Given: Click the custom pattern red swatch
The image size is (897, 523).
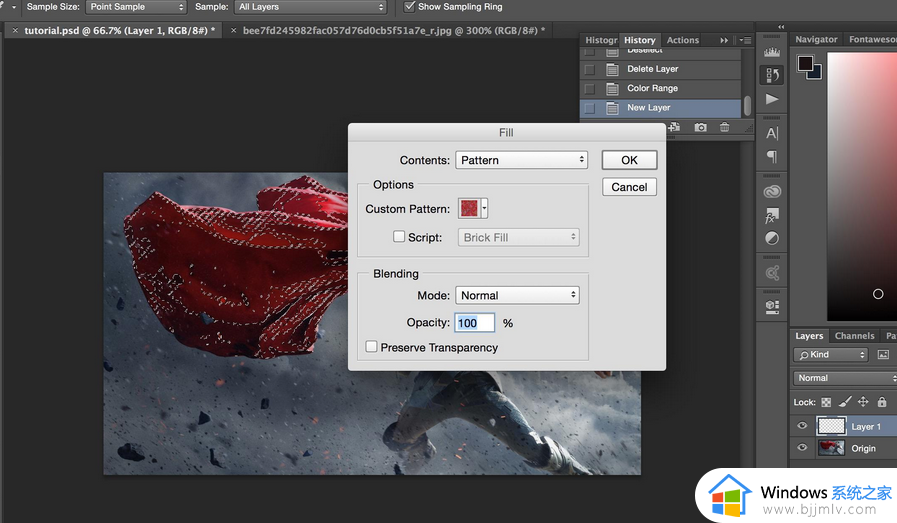Looking at the screenshot, I should coord(469,208).
